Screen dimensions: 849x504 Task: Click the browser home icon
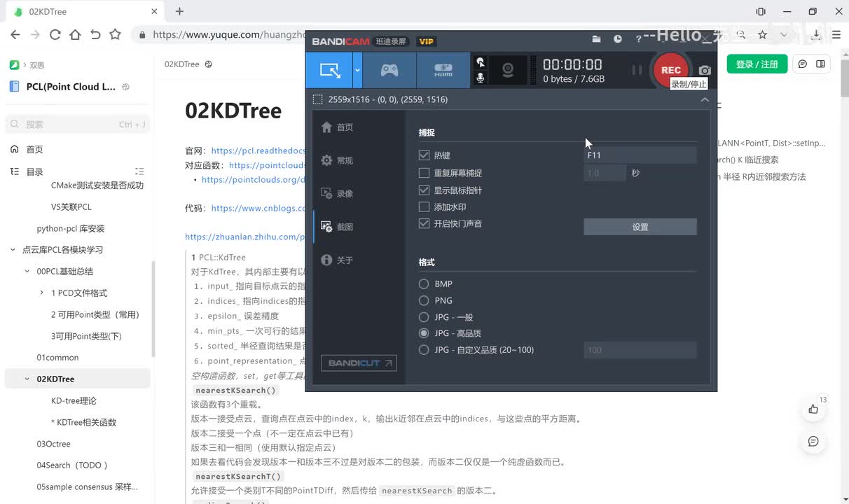click(75, 34)
